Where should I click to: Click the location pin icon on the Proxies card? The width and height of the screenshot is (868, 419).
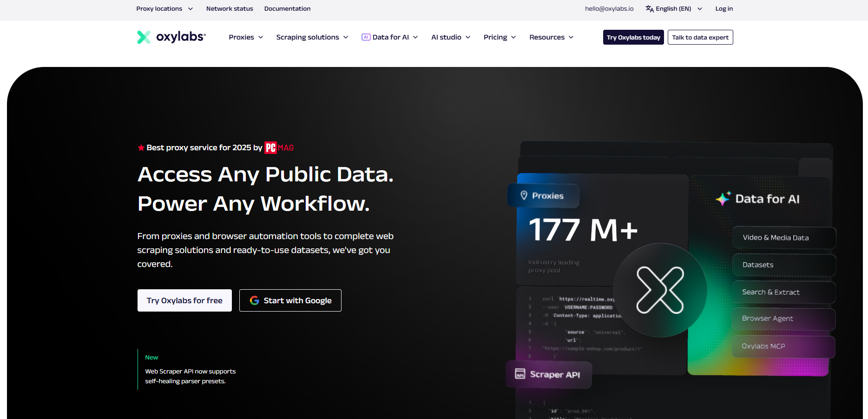[524, 195]
